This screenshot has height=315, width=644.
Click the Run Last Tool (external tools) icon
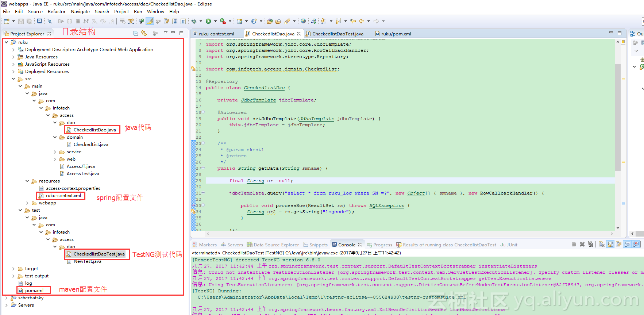click(223, 21)
